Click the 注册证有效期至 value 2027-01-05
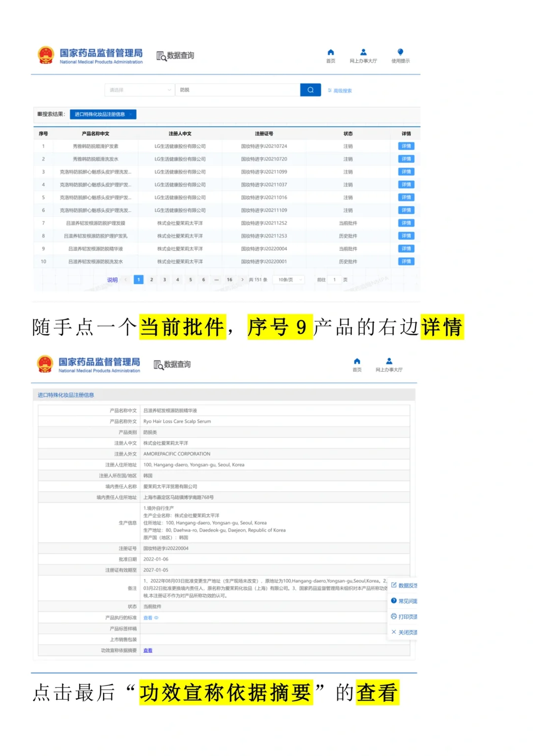This screenshot has width=533, height=756. [x=156, y=570]
